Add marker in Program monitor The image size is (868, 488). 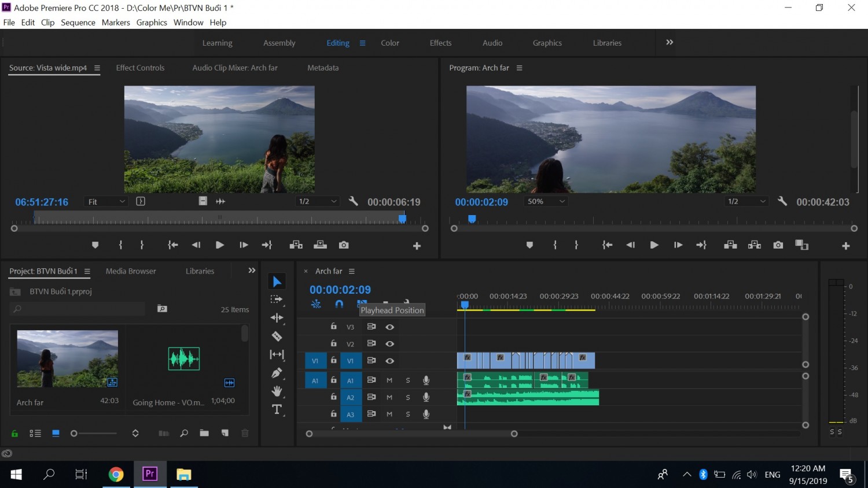tap(529, 245)
